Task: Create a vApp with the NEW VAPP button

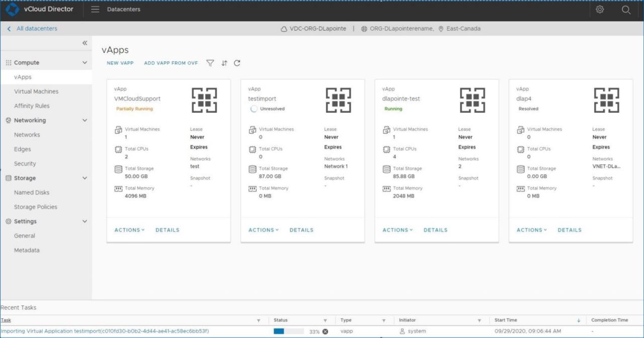Action: [x=120, y=63]
